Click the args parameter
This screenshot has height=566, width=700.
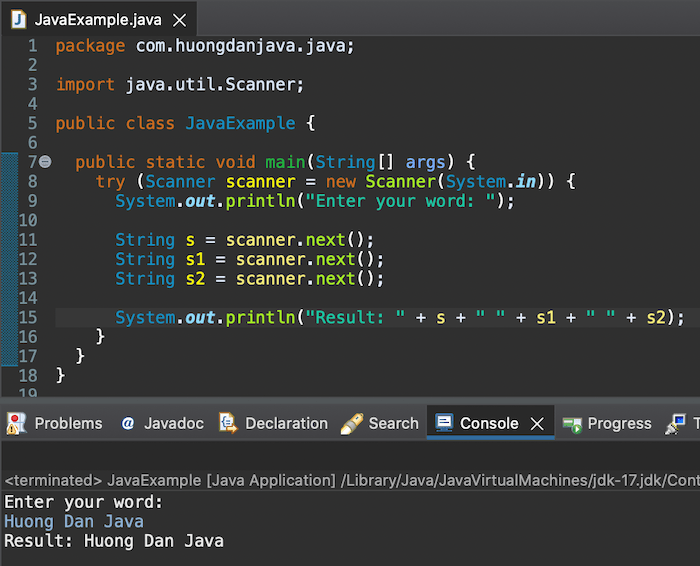coord(425,163)
